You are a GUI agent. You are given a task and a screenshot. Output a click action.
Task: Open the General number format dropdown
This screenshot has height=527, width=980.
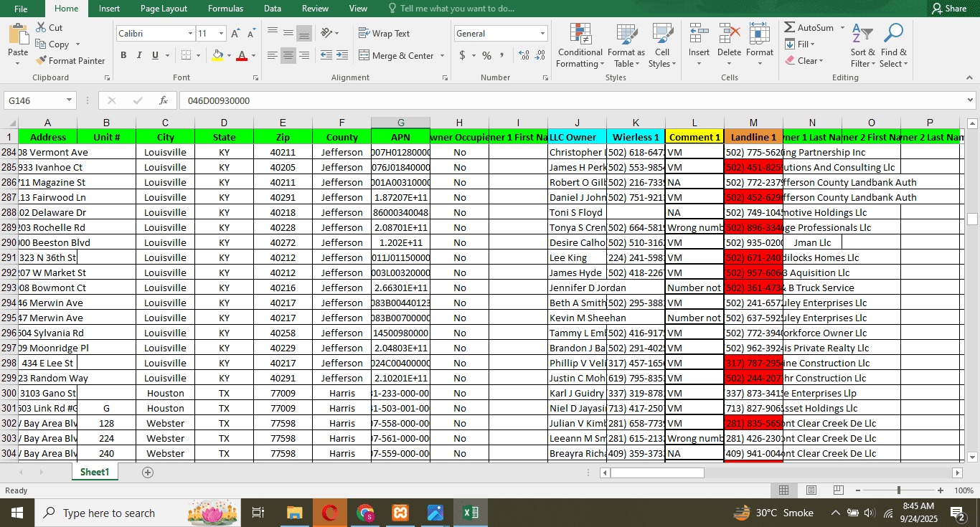click(542, 34)
